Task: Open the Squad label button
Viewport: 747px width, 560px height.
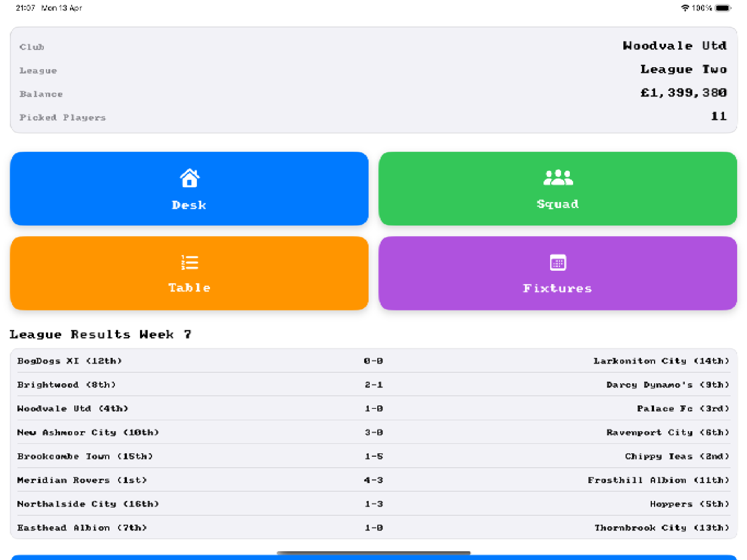Action: click(x=558, y=188)
